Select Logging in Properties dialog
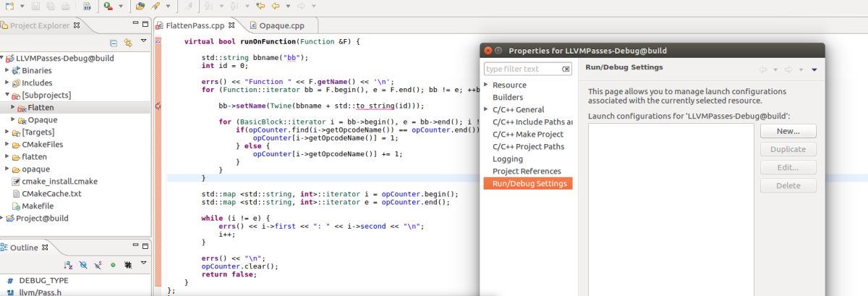This screenshot has width=868, height=296. click(x=508, y=158)
